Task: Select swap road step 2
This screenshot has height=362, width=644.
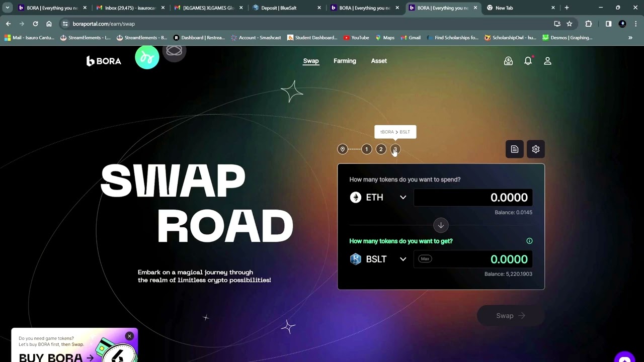Action: [x=381, y=149]
